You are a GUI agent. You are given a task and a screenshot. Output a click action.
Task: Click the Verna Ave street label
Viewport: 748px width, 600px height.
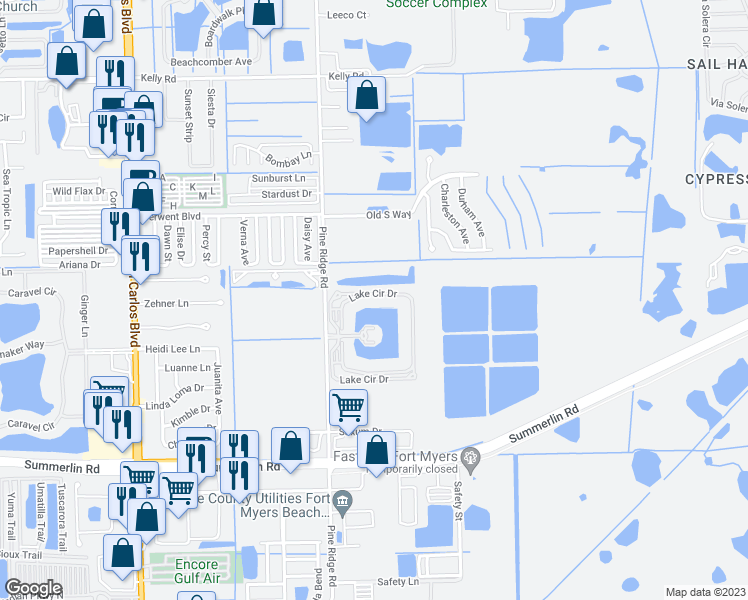tap(244, 242)
